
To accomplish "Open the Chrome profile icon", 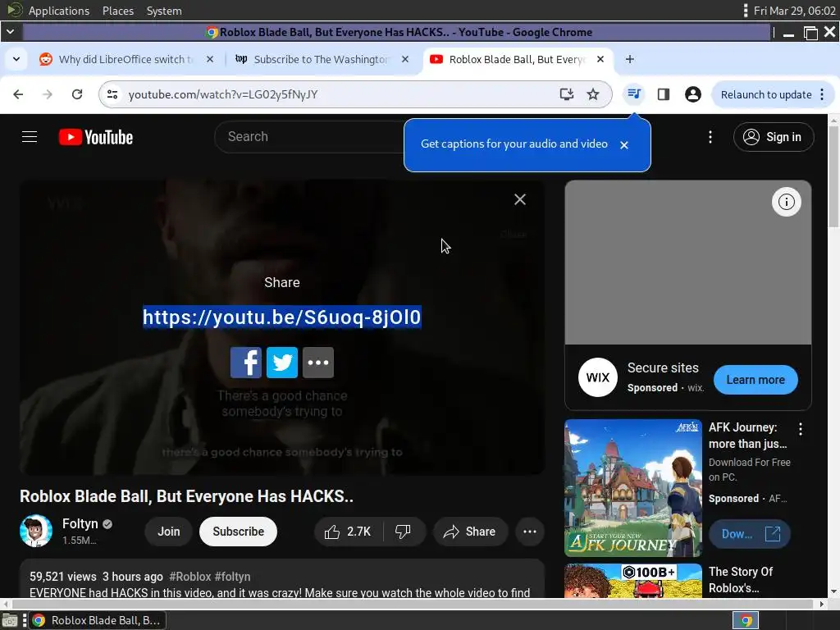I will [693, 94].
